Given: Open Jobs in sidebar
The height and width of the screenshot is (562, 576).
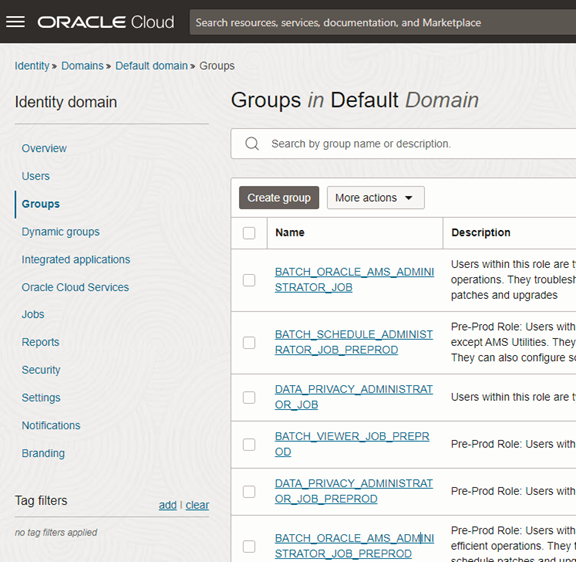Looking at the screenshot, I should [33, 314].
